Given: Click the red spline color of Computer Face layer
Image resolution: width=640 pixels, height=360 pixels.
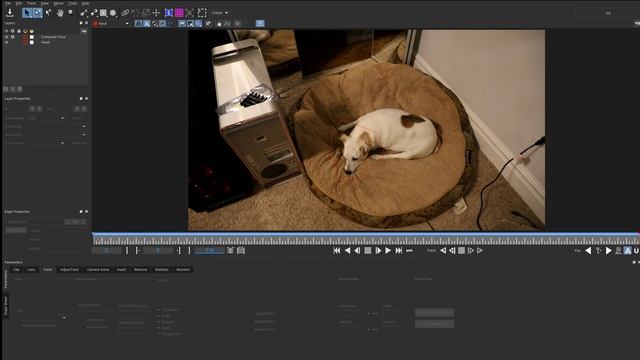Looking at the screenshot, I should 25,37.
